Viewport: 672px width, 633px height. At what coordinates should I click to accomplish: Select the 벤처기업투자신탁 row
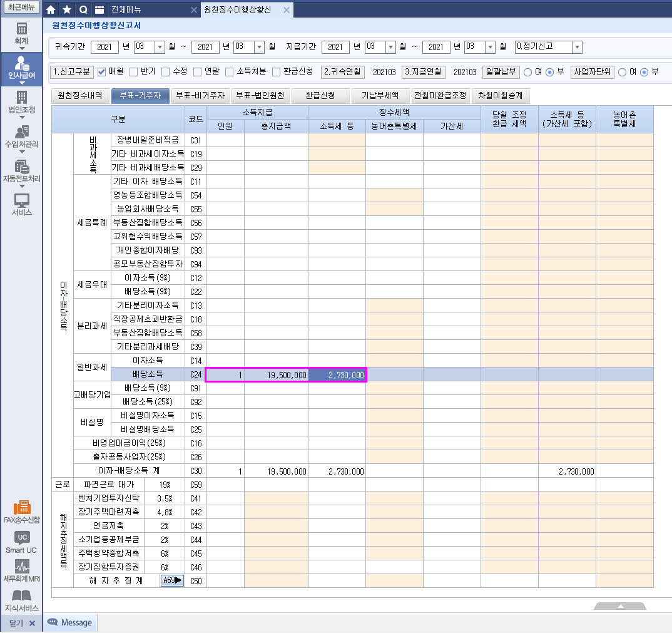(x=109, y=498)
